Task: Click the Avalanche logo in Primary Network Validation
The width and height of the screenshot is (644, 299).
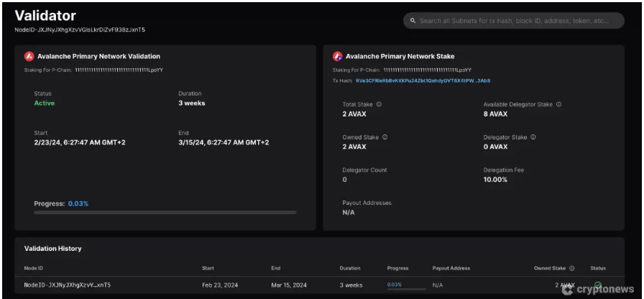Action: tap(29, 56)
